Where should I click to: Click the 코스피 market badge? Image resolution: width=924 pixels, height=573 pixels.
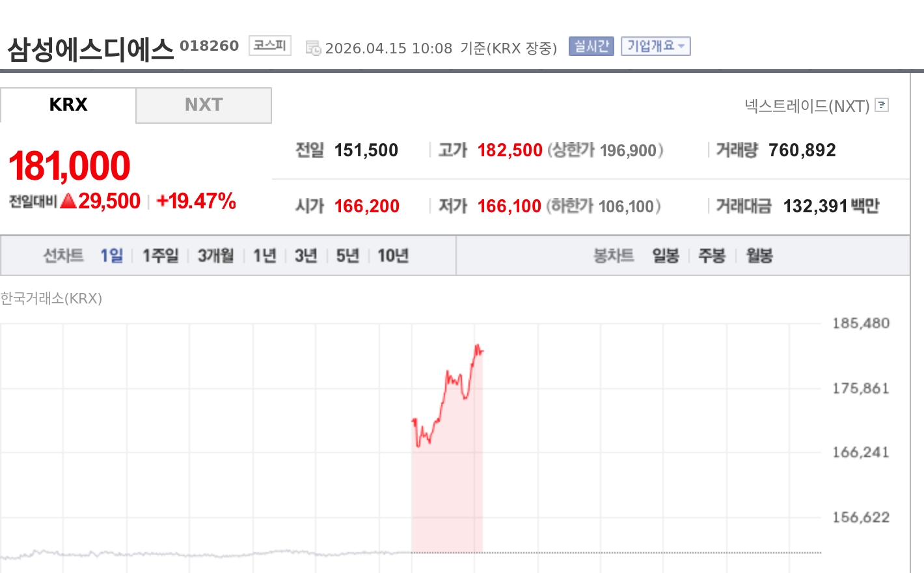pos(269,46)
